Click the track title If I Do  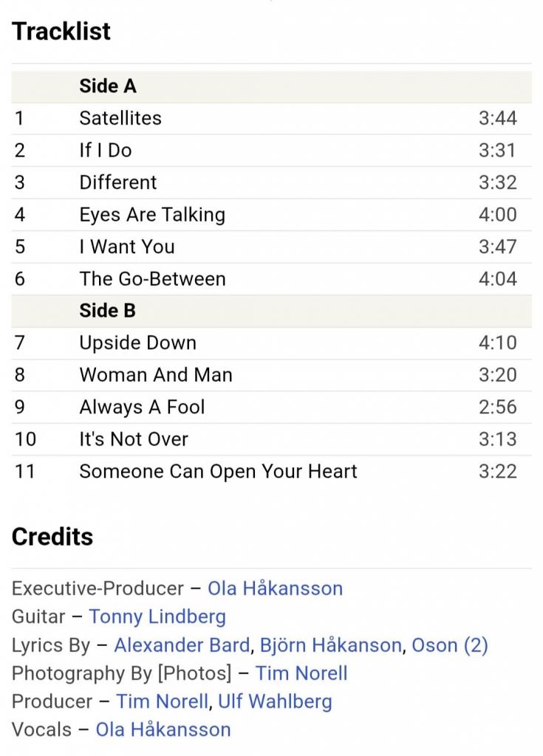[x=106, y=151]
